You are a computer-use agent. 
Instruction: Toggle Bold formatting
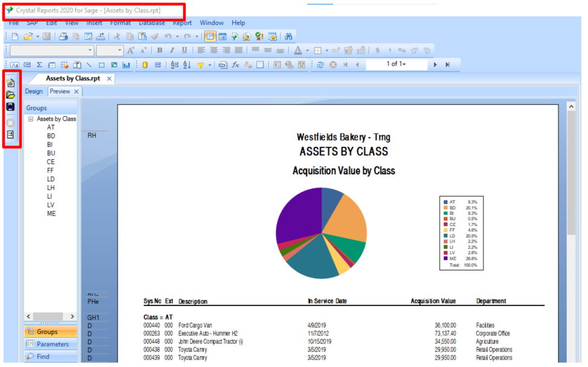tap(160, 50)
